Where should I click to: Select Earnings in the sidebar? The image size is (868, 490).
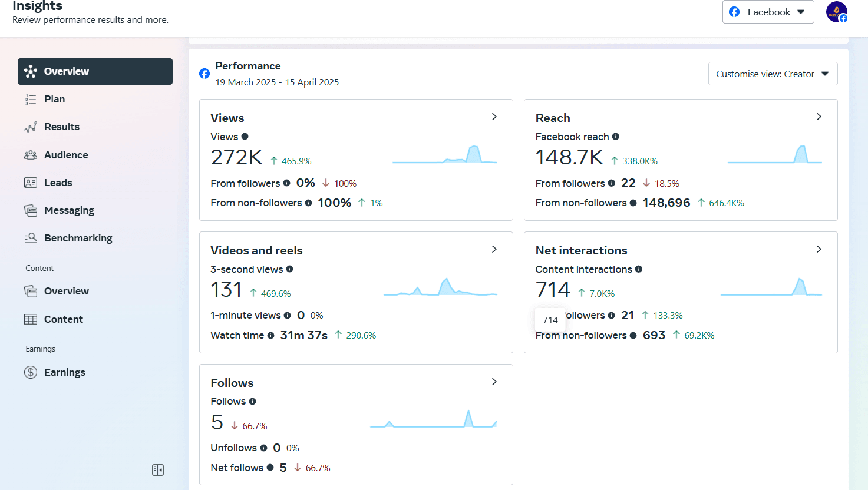[65, 372]
